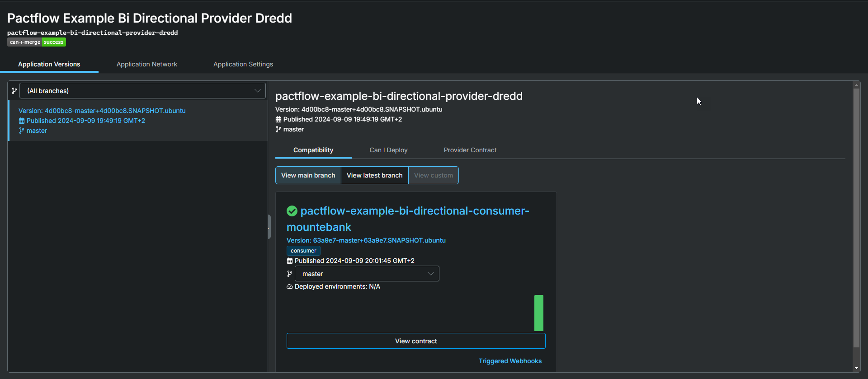Image resolution: width=868 pixels, height=379 pixels.
Task: Click the consumer tag badge
Action: point(303,251)
